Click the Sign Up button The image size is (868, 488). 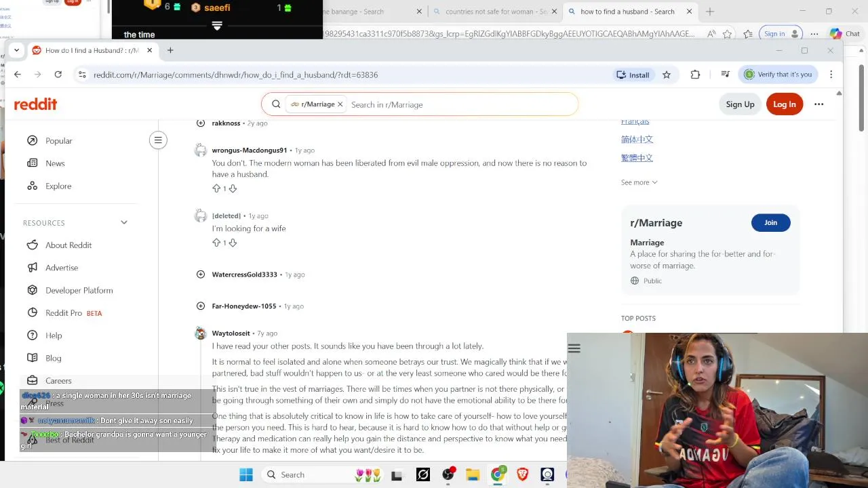point(740,104)
